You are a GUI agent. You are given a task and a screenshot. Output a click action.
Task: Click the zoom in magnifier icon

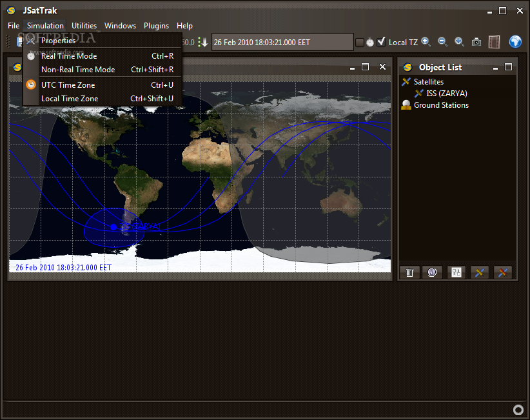tap(426, 42)
